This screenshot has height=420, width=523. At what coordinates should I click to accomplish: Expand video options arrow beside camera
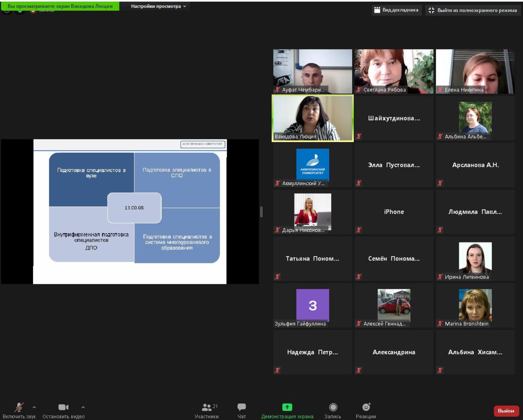coord(83,407)
